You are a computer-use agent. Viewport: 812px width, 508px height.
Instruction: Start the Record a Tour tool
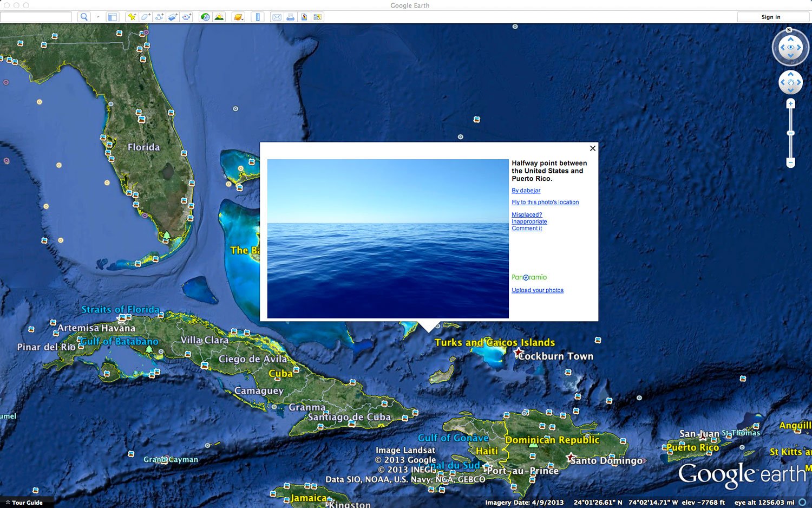tap(187, 17)
